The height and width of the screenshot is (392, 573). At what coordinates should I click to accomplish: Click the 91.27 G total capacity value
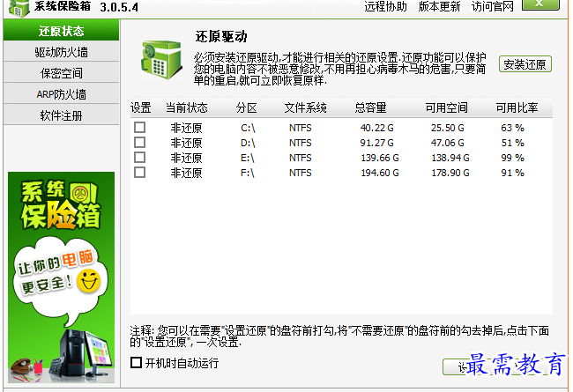pyautogui.click(x=376, y=143)
